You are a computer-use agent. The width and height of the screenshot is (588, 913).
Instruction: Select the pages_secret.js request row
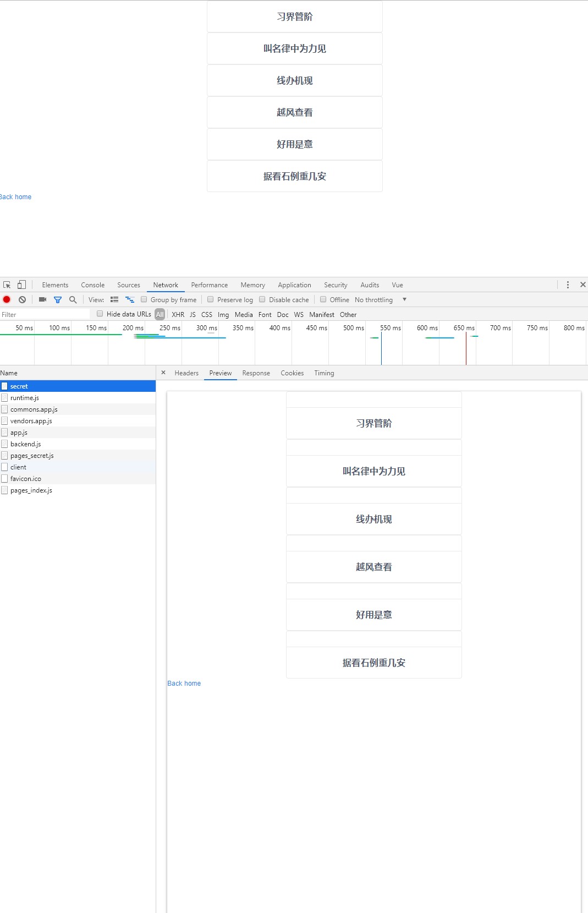click(78, 456)
